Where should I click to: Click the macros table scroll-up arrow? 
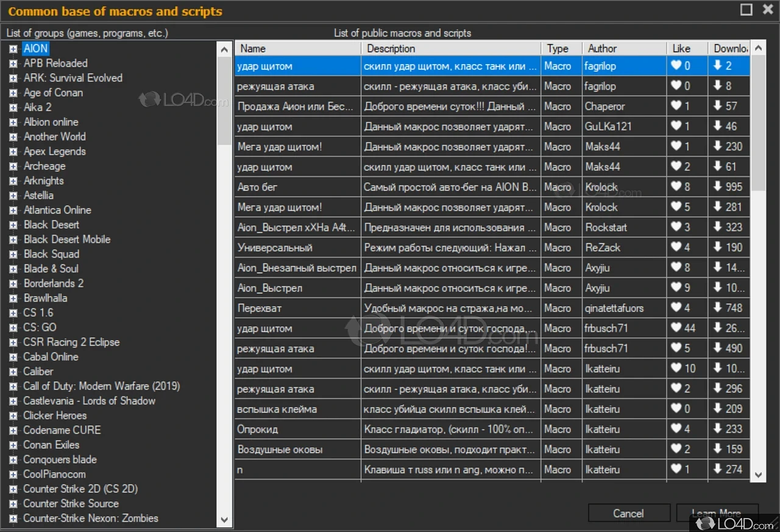[758, 48]
